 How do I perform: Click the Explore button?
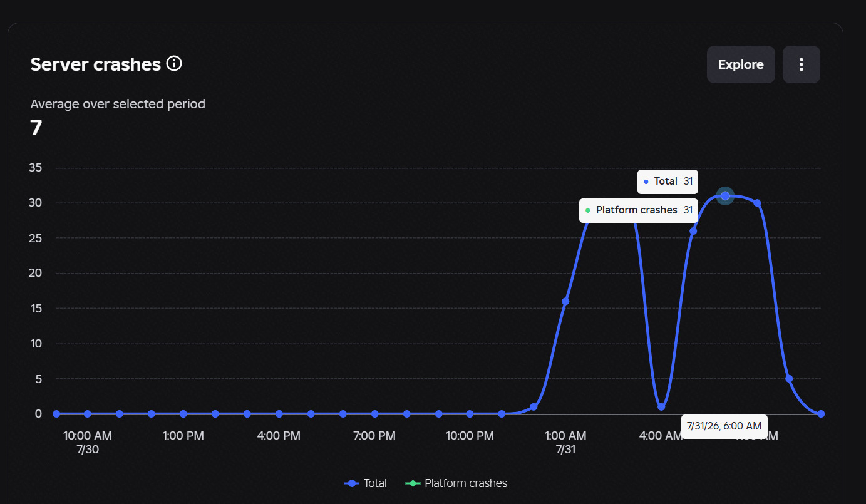point(741,64)
